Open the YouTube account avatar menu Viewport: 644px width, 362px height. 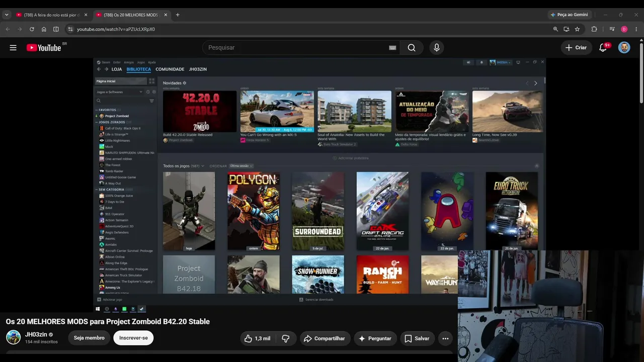624,48
